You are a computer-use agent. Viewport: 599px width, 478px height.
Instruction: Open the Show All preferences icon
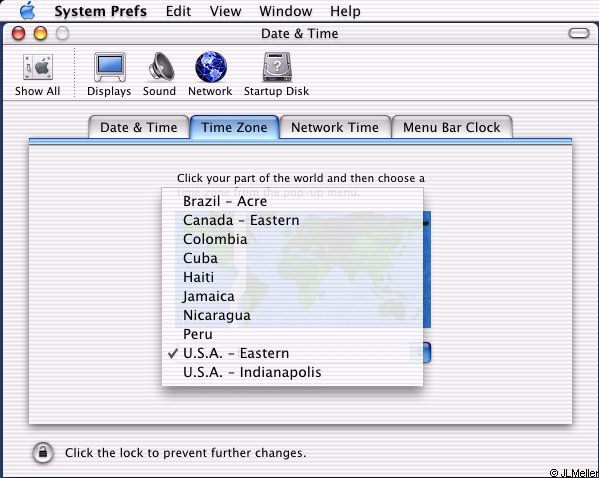[x=37, y=75]
